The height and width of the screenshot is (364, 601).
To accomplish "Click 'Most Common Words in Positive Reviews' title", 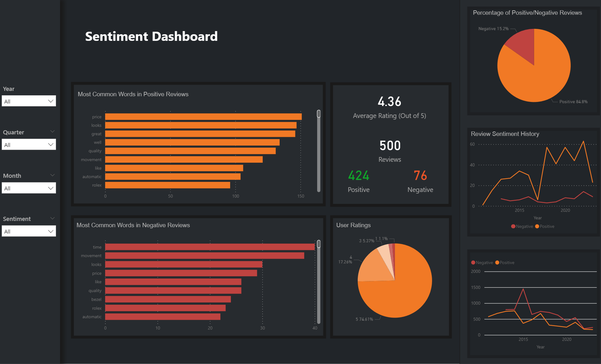I will [x=133, y=94].
